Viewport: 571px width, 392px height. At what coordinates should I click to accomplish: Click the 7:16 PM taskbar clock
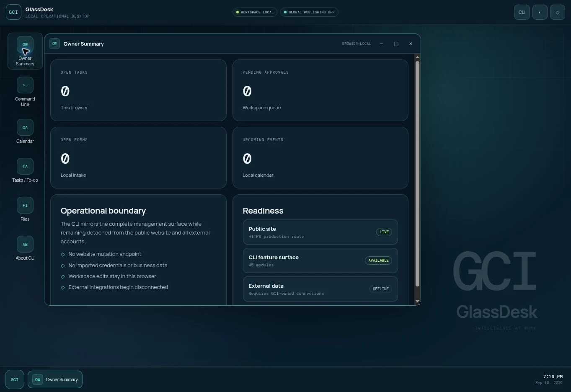click(x=553, y=377)
